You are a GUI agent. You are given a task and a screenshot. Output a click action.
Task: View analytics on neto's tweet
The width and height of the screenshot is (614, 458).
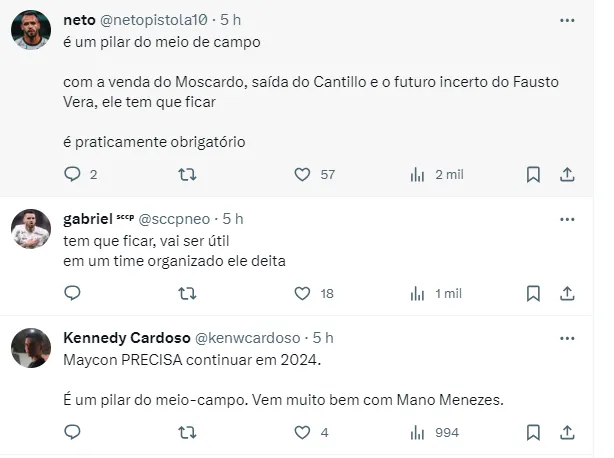[418, 174]
